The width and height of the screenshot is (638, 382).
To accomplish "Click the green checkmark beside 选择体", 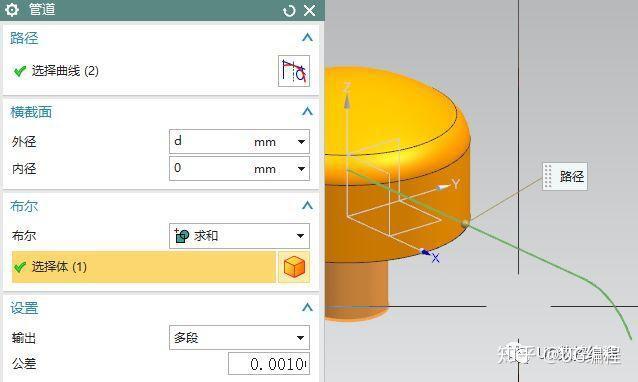I will click(x=20, y=267).
